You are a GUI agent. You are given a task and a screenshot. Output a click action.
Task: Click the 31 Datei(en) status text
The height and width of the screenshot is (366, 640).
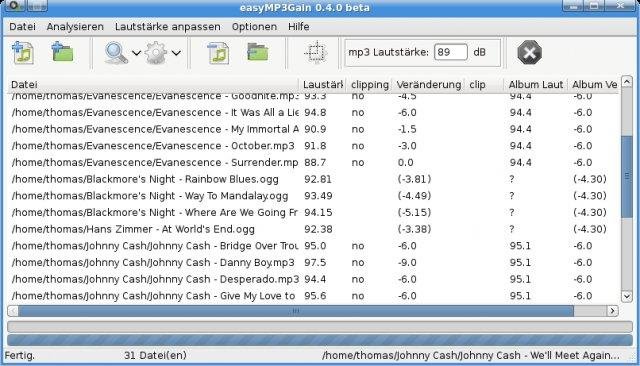pyautogui.click(x=155, y=355)
